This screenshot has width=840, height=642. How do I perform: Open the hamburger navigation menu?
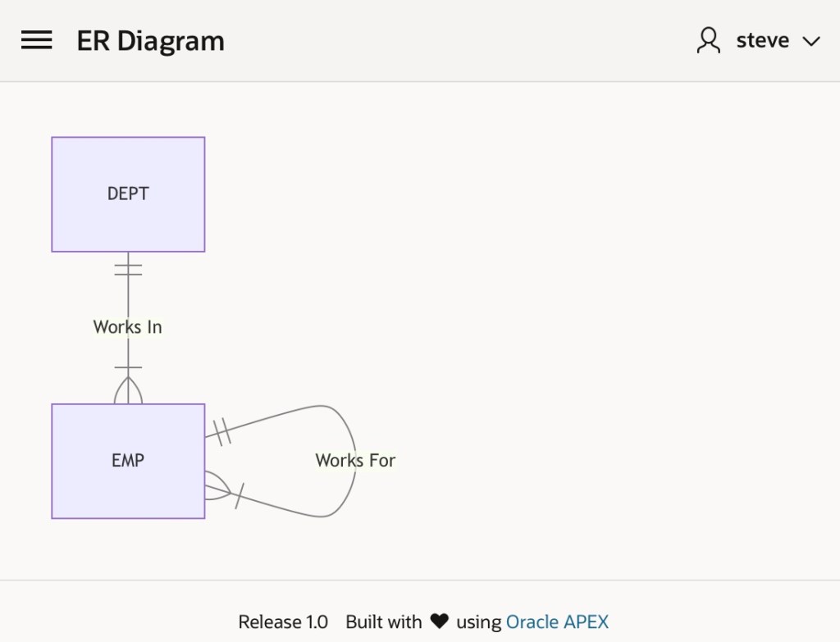point(37,40)
